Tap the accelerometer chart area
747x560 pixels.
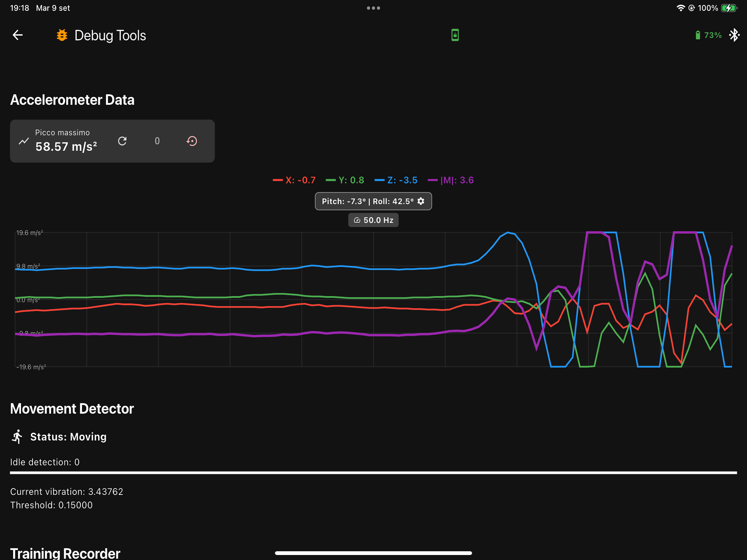(x=373, y=299)
